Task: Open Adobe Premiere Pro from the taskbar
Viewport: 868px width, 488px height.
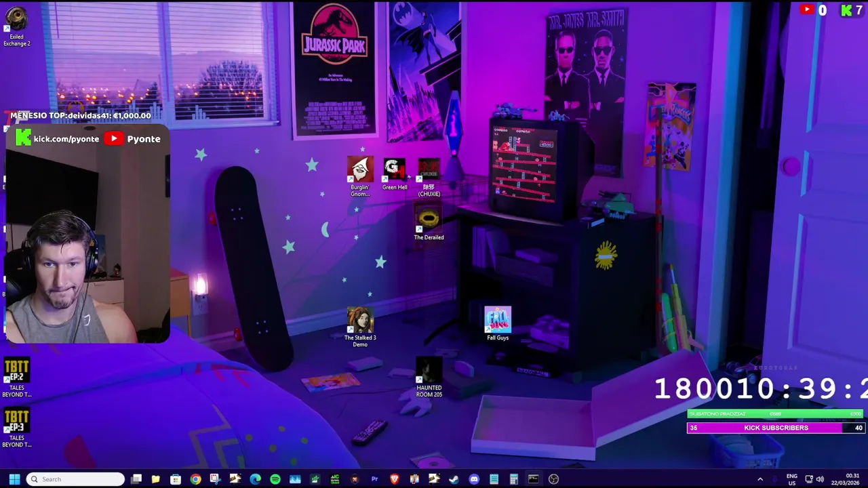Action: click(374, 479)
